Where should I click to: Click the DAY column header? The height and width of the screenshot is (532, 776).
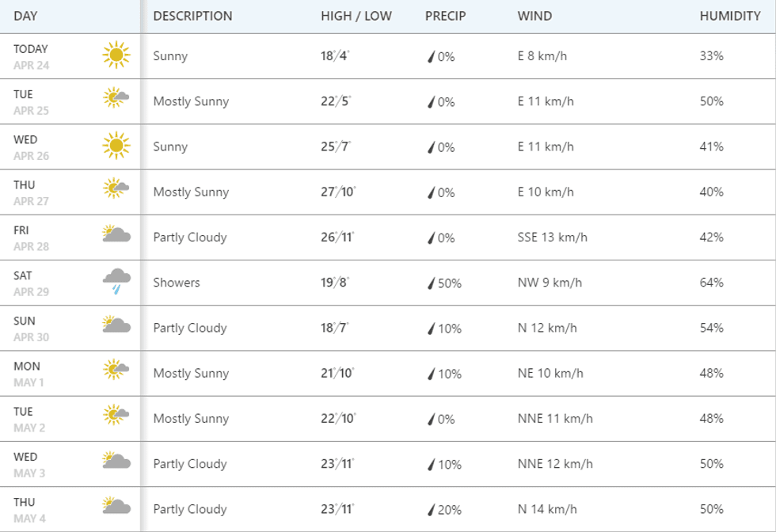click(25, 16)
